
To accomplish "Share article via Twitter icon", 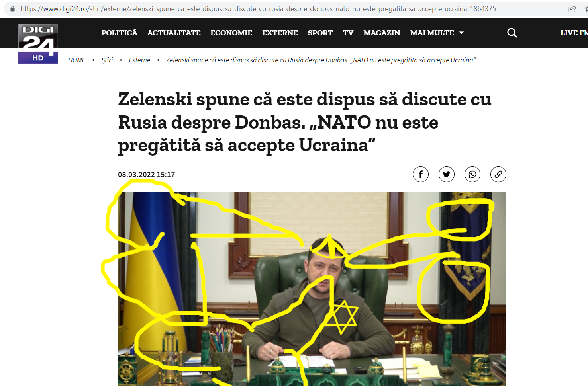I will [x=447, y=174].
